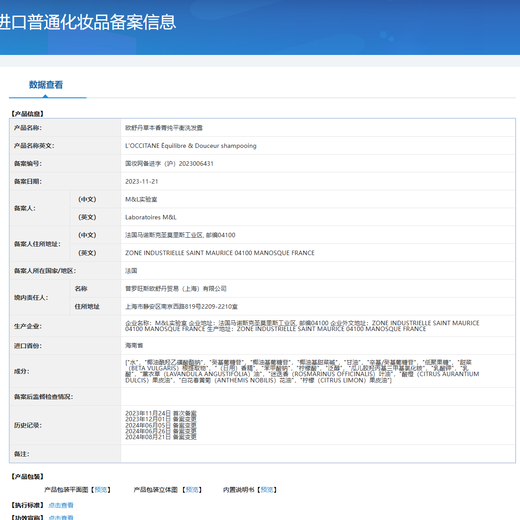
Task: Click the text "Laboratoires M&L"
Action: 151,217
